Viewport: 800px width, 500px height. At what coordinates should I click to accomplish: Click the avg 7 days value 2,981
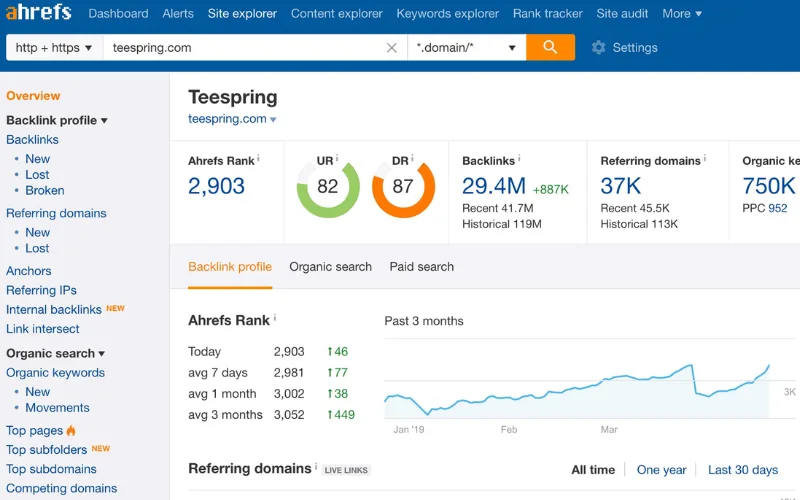[x=289, y=373]
